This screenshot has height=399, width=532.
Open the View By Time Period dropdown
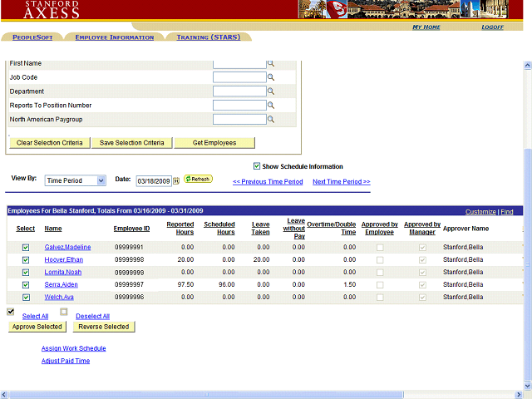[x=76, y=180]
